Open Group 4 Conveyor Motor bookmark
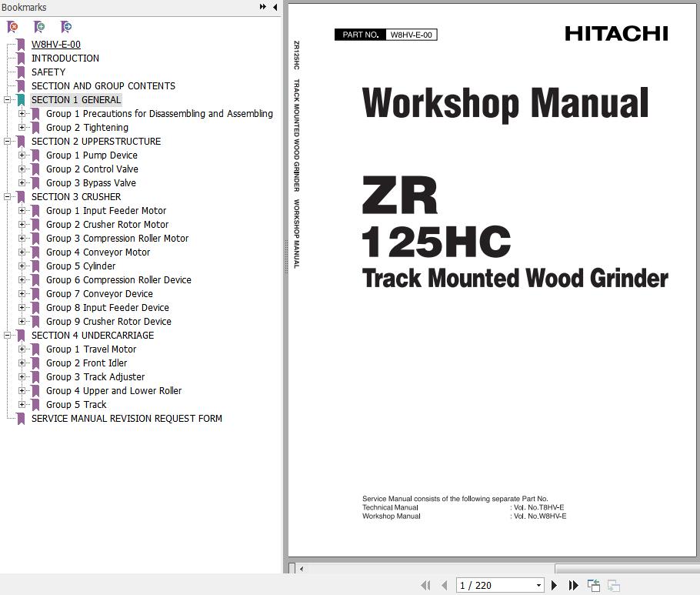Viewport: 700px width, 595px height. 98,252
